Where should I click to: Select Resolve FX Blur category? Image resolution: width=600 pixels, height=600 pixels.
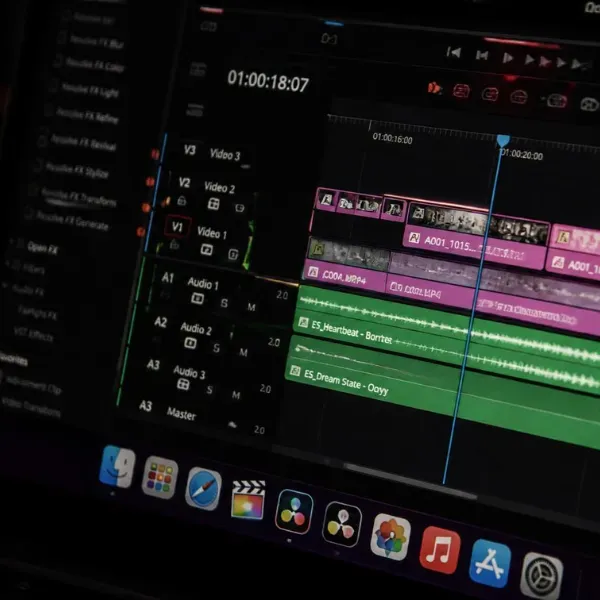(97, 42)
